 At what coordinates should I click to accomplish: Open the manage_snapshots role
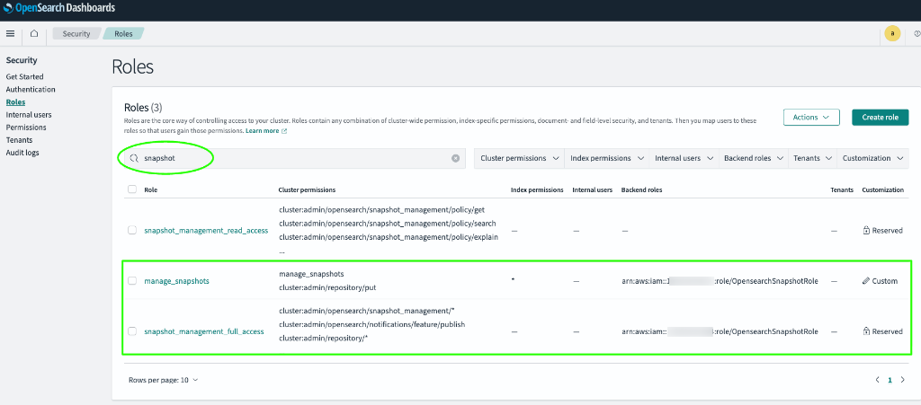click(177, 281)
